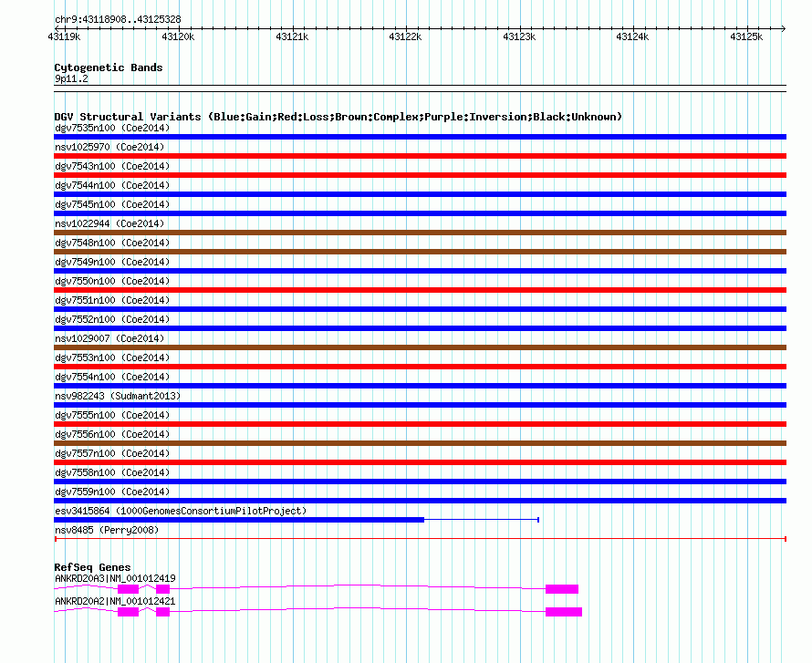
Task: Select the brown bar under nsv1022944
Action: (x=420, y=233)
